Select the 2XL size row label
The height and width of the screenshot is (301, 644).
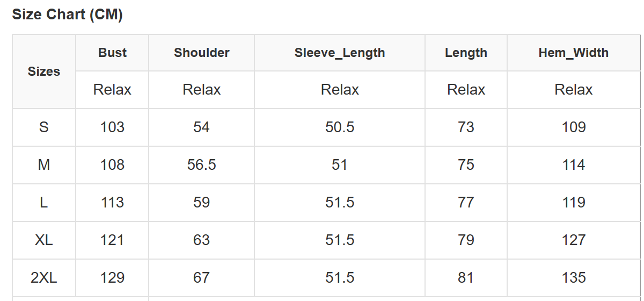coord(44,278)
